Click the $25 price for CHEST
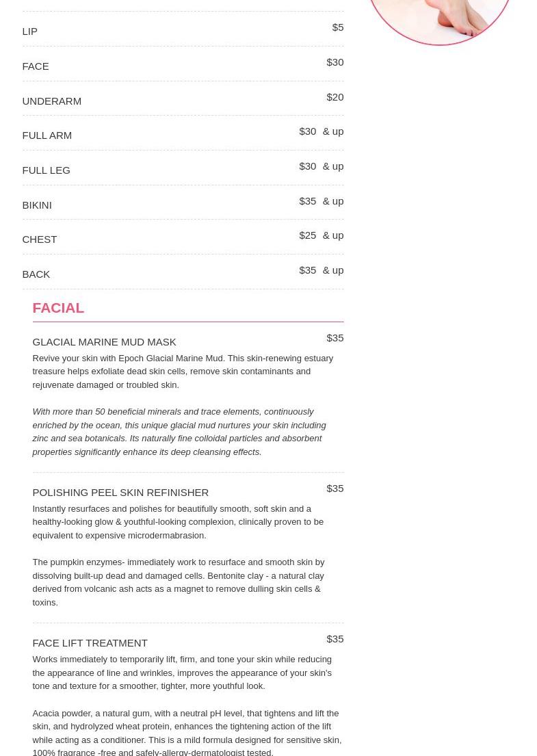The height and width of the screenshot is (756, 537). click(307, 235)
